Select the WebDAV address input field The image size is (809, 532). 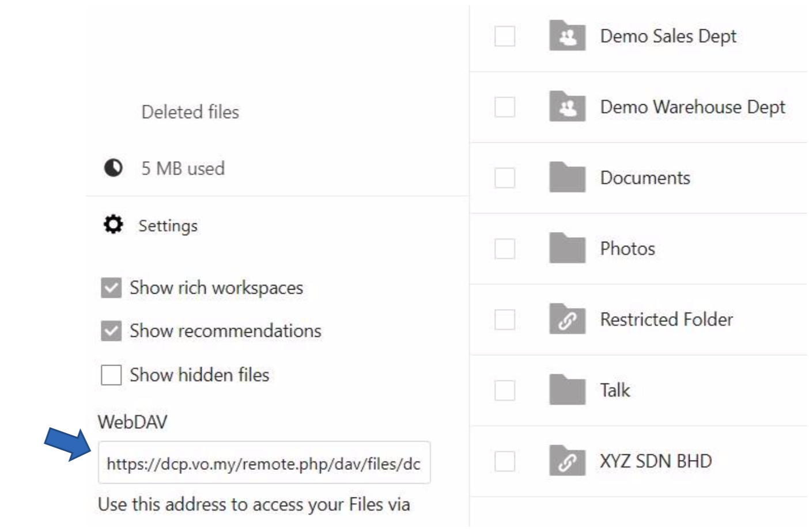[x=264, y=463]
